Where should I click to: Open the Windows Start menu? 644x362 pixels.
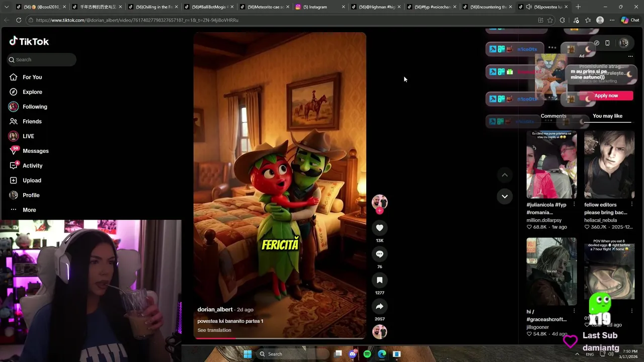pyautogui.click(x=248, y=354)
